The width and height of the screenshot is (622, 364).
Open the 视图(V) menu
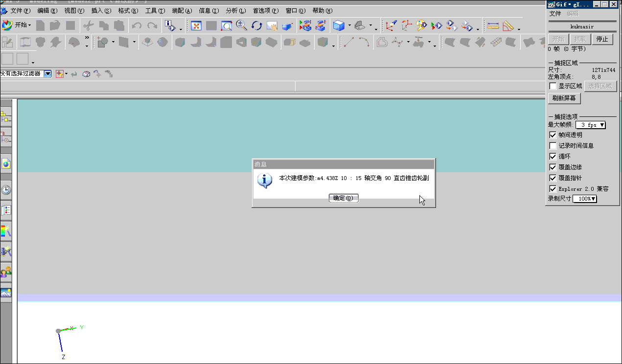coord(74,10)
